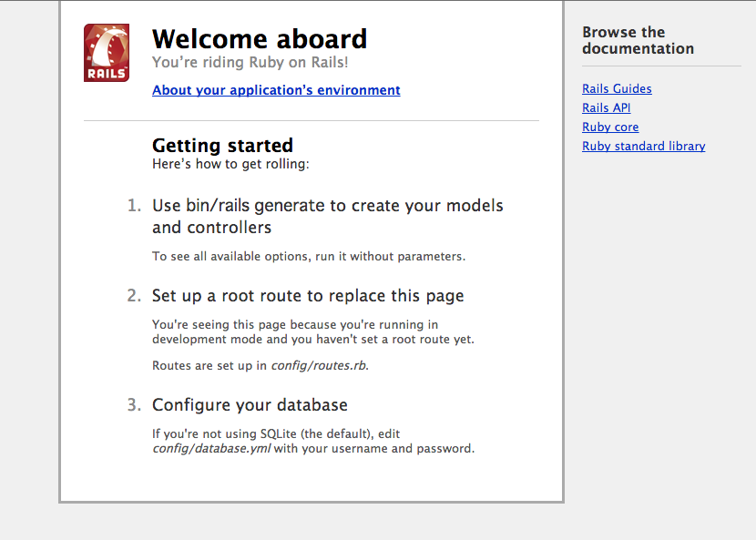Click the step 2 numbered list marker
Screen dimensions: 756x540
pos(135,296)
